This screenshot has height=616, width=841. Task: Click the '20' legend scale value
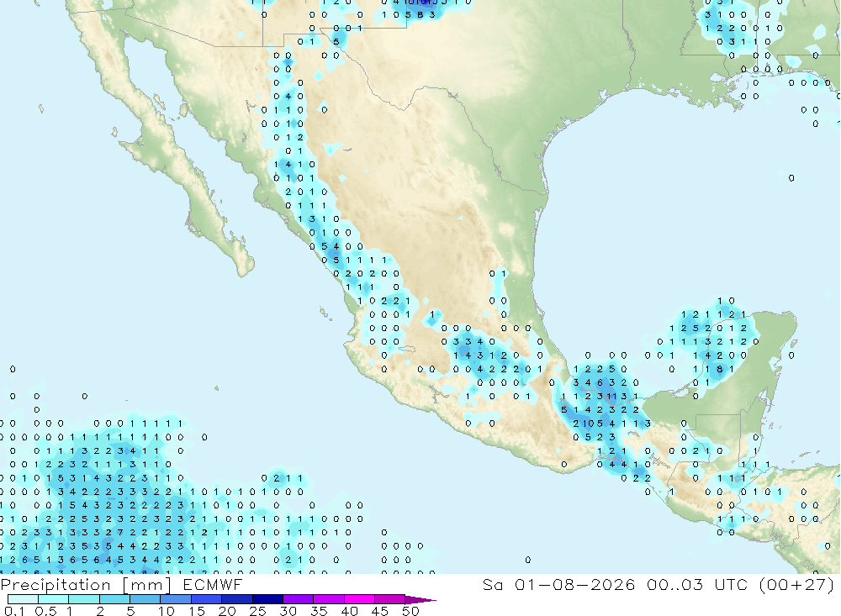[x=227, y=611]
